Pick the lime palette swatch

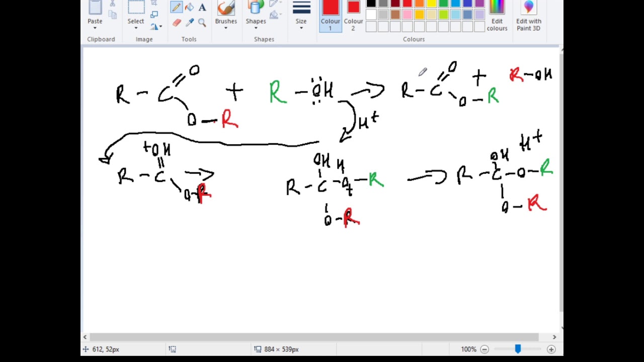pyautogui.click(x=444, y=15)
